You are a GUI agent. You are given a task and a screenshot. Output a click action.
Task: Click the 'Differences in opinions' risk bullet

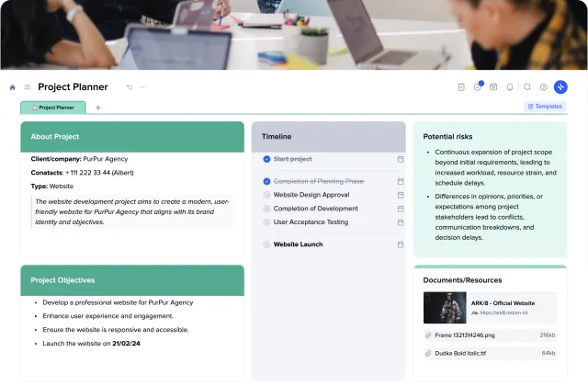coord(489,217)
